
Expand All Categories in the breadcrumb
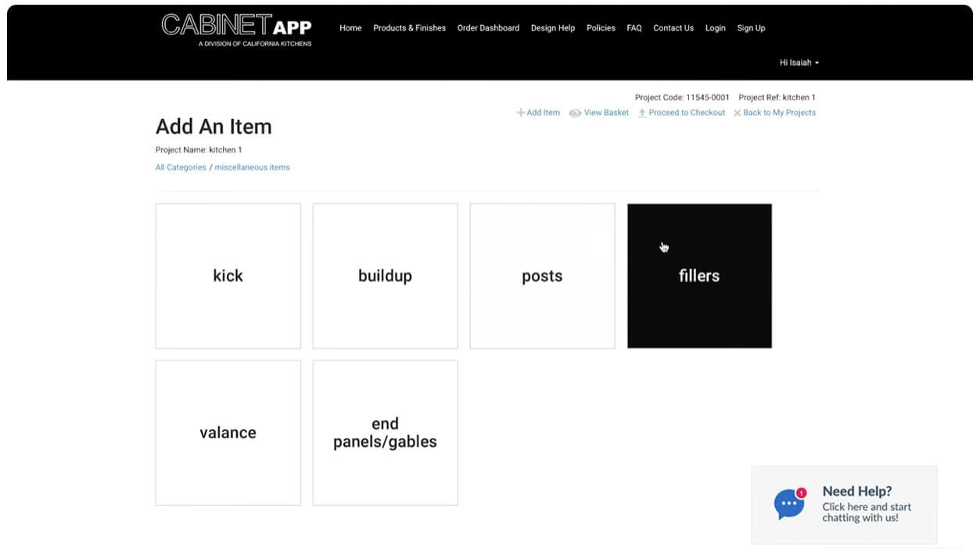click(x=181, y=167)
